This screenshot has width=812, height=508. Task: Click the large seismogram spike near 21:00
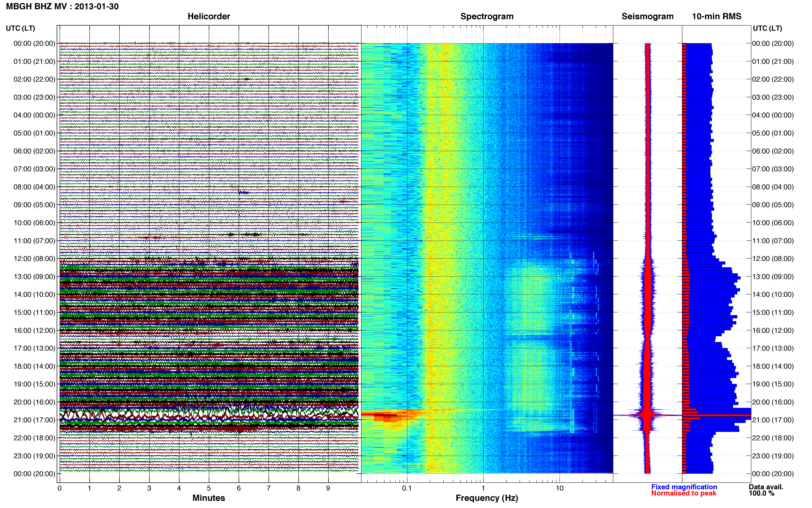point(648,416)
